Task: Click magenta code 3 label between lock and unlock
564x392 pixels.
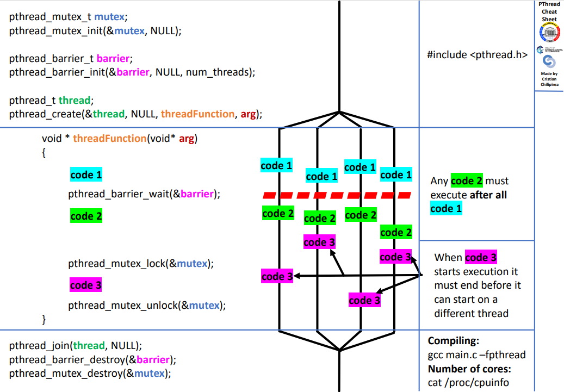Action: point(86,285)
